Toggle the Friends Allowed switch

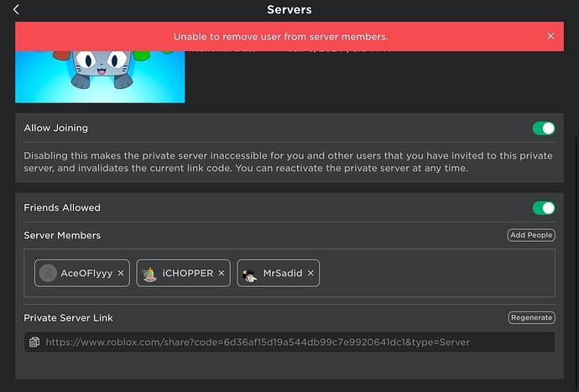[544, 208]
